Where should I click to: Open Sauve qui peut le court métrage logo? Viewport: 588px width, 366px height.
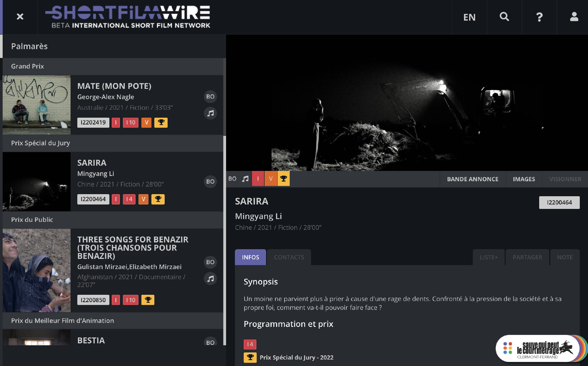tap(541, 349)
